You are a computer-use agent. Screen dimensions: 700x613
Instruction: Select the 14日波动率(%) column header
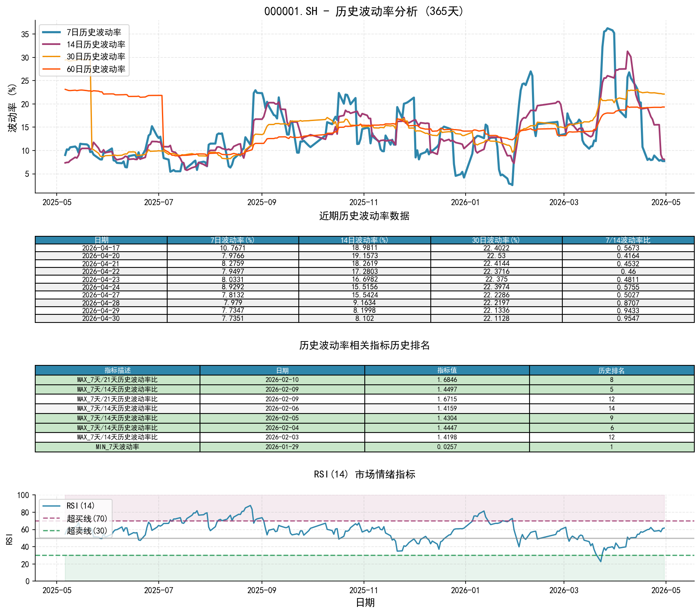[x=365, y=240]
